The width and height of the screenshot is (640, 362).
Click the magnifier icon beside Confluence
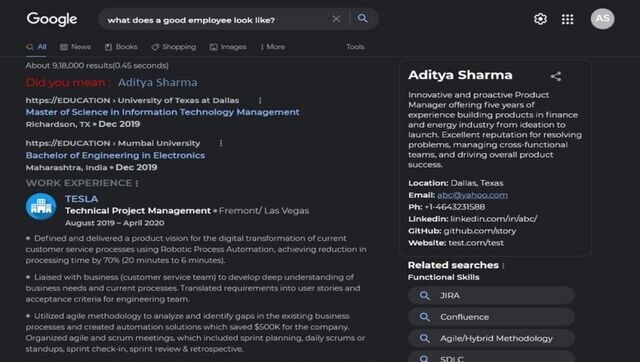click(x=424, y=317)
